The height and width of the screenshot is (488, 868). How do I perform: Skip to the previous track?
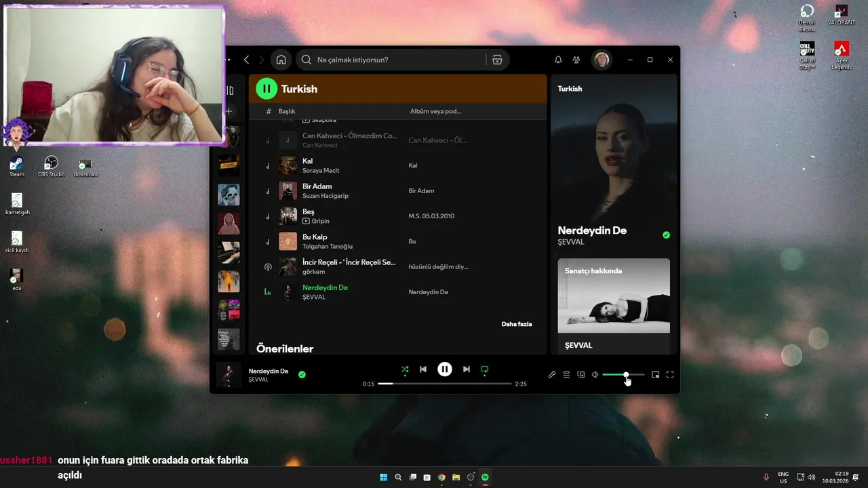coord(423,369)
